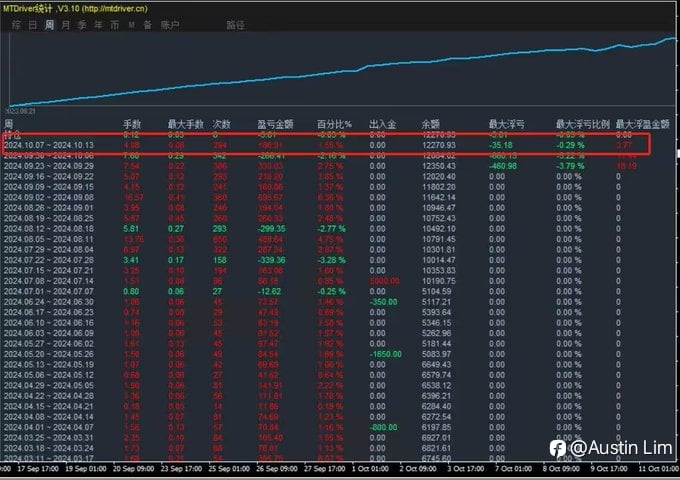Open the 币 currency tab
The image size is (680, 480).
(x=114, y=25)
